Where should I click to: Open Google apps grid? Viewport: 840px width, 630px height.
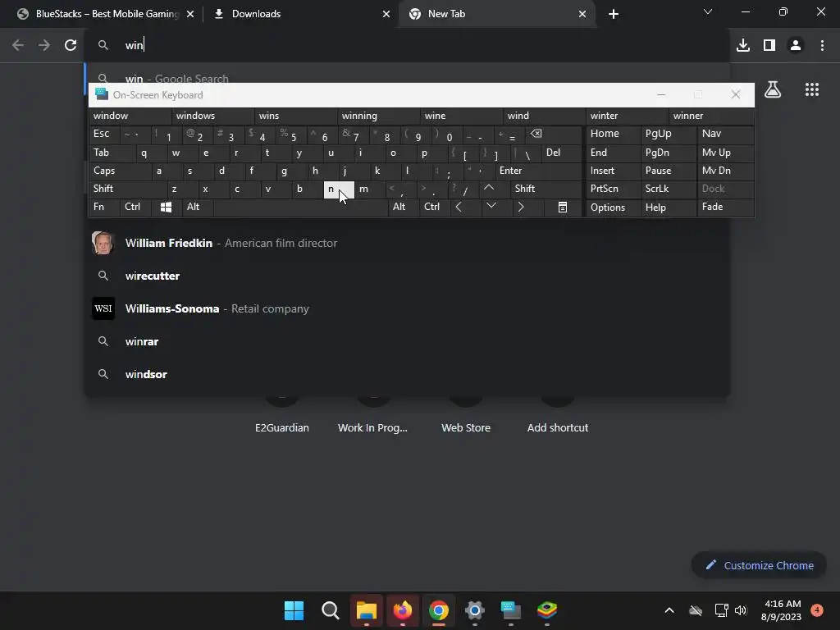pyautogui.click(x=812, y=89)
